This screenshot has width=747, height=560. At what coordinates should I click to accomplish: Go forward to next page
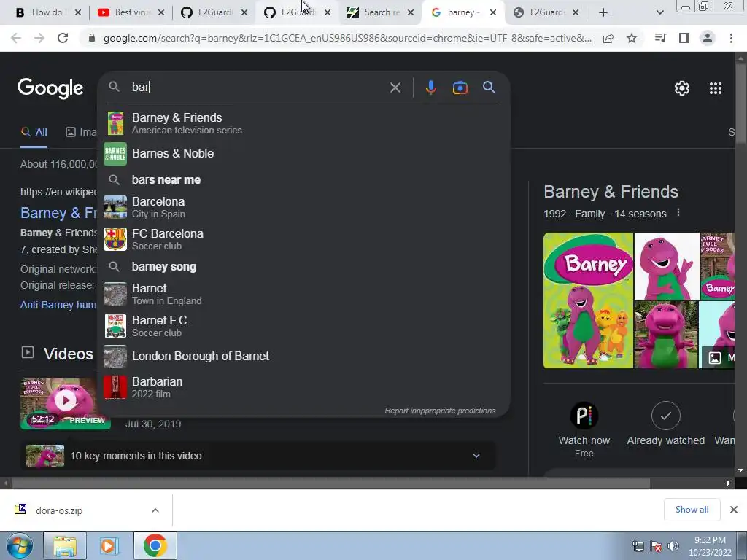(39, 38)
